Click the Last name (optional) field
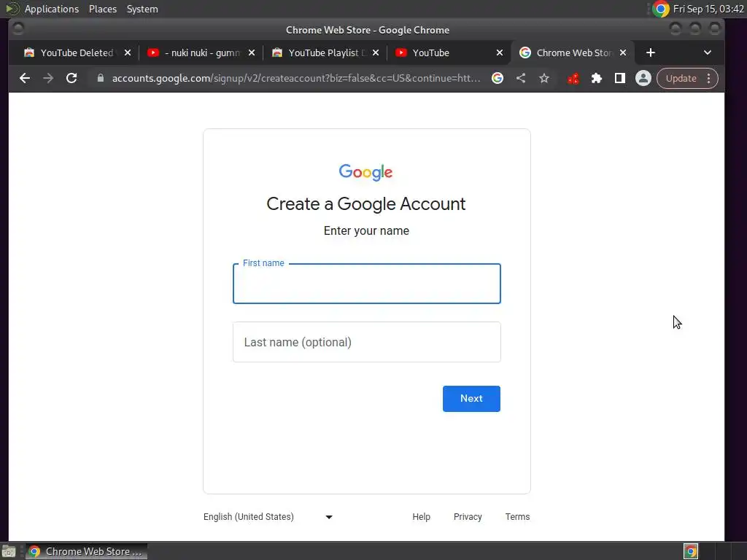Screen dimensions: 747x560 click(x=366, y=342)
